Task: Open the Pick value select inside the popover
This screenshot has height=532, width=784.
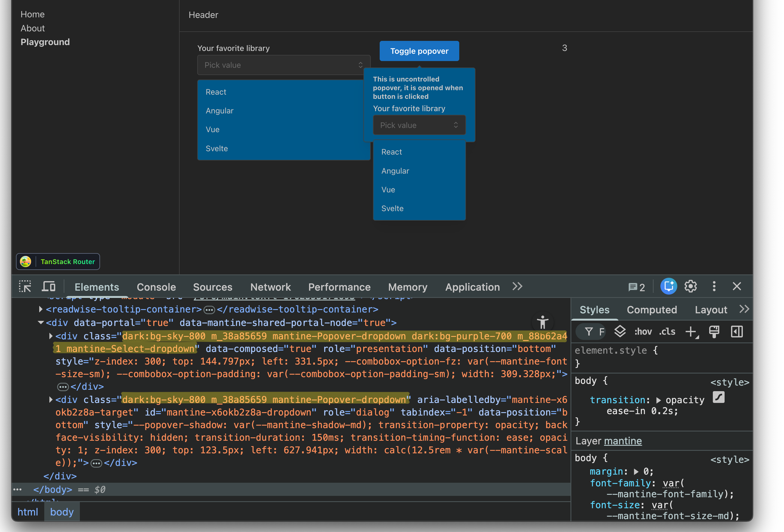Action: [x=419, y=125]
